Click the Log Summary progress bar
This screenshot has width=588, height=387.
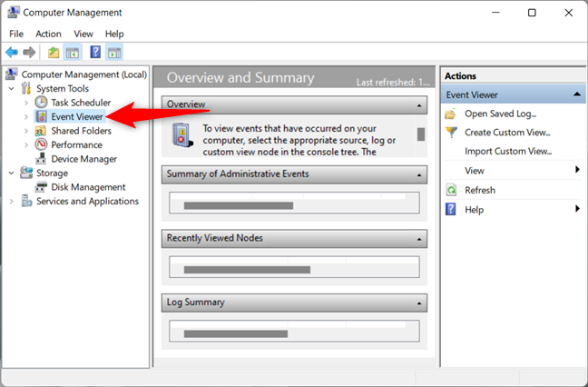pyautogui.click(x=236, y=333)
